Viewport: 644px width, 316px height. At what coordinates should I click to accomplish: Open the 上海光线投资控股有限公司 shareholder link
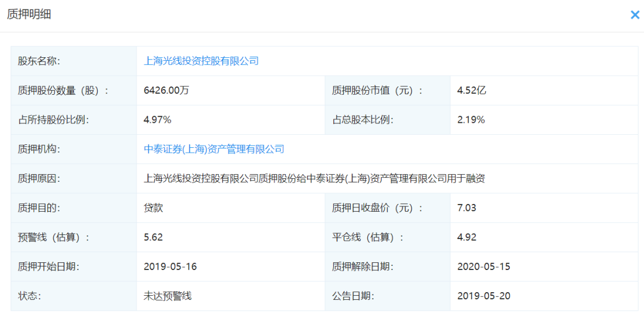pyautogui.click(x=202, y=61)
